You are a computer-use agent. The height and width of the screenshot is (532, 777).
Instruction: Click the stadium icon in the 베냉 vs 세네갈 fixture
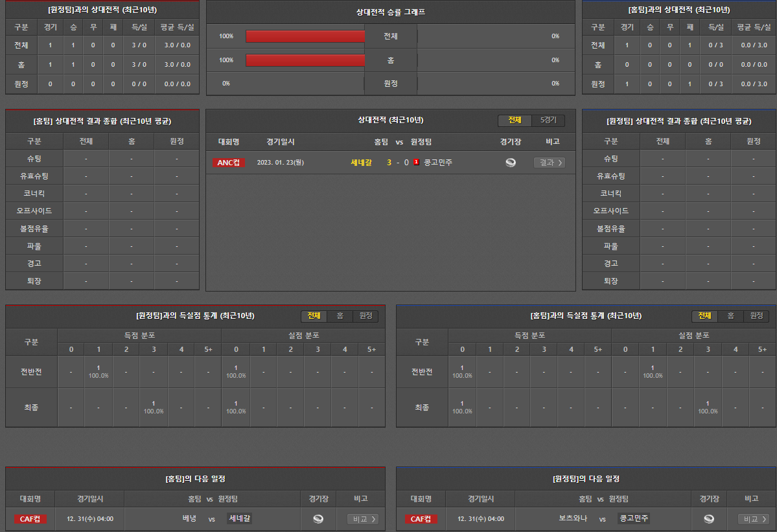point(318,518)
